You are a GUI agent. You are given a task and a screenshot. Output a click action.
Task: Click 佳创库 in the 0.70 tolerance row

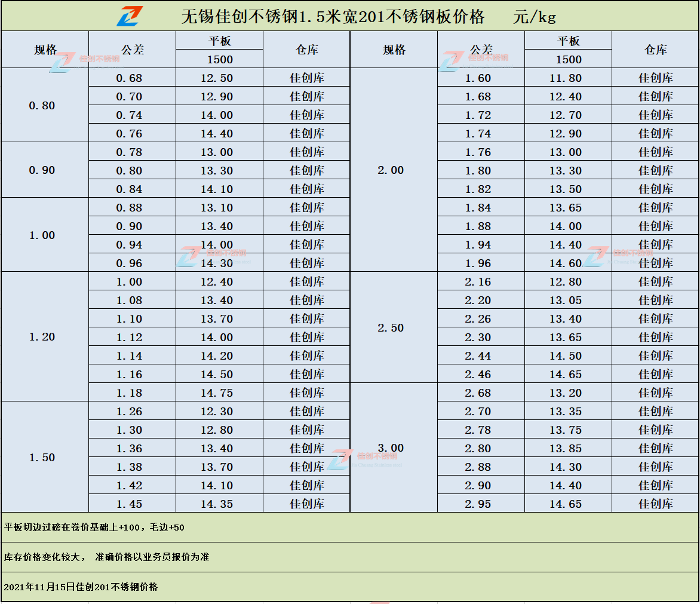307,96
